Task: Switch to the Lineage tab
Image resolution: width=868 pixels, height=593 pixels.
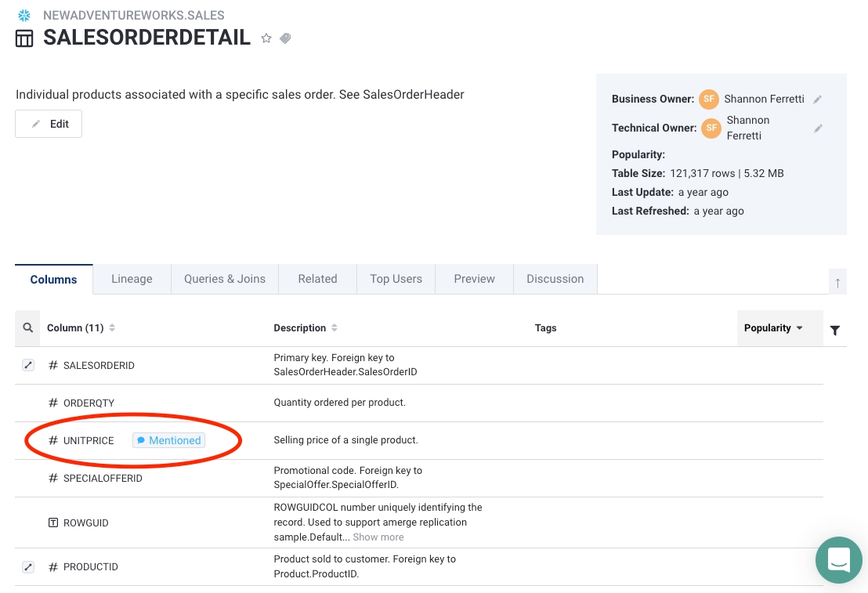Action: pyautogui.click(x=132, y=279)
